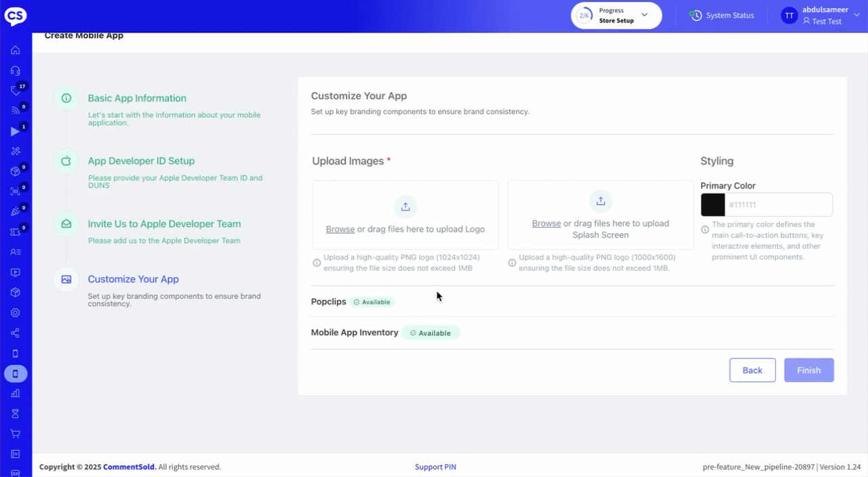Click the Primary Color hex input field
868x477 pixels.
778,205
